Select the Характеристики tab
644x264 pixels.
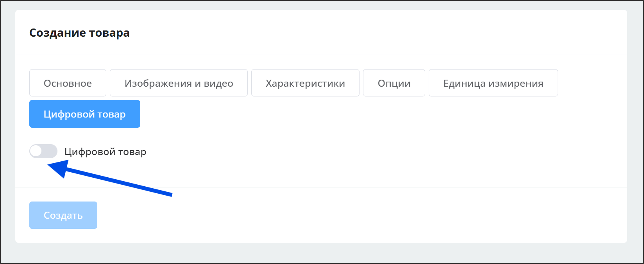[x=305, y=83]
